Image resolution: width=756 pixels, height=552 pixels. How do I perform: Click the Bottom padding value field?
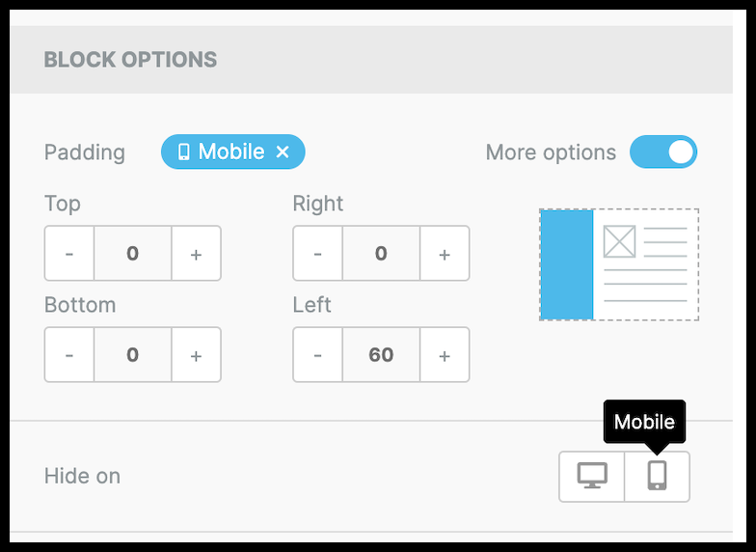click(132, 355)
